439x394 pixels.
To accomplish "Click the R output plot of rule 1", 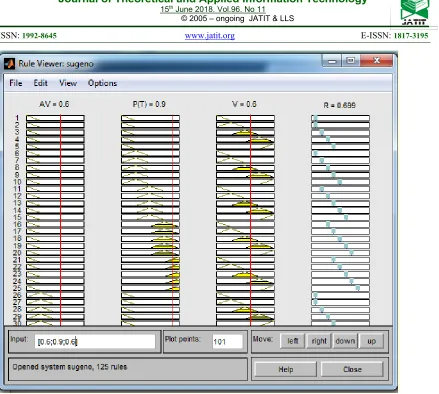I will (340, 118).
